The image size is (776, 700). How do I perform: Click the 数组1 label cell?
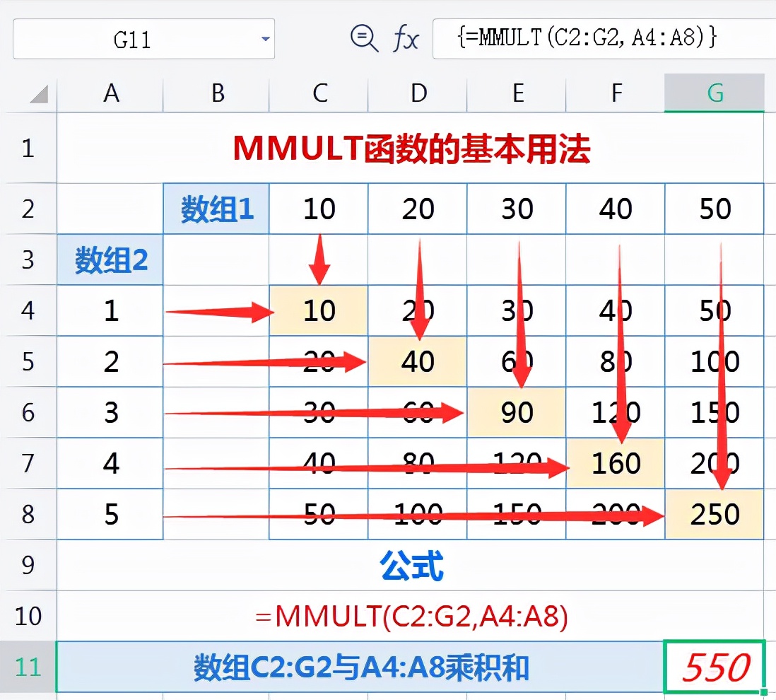click(x=216, y=209)
